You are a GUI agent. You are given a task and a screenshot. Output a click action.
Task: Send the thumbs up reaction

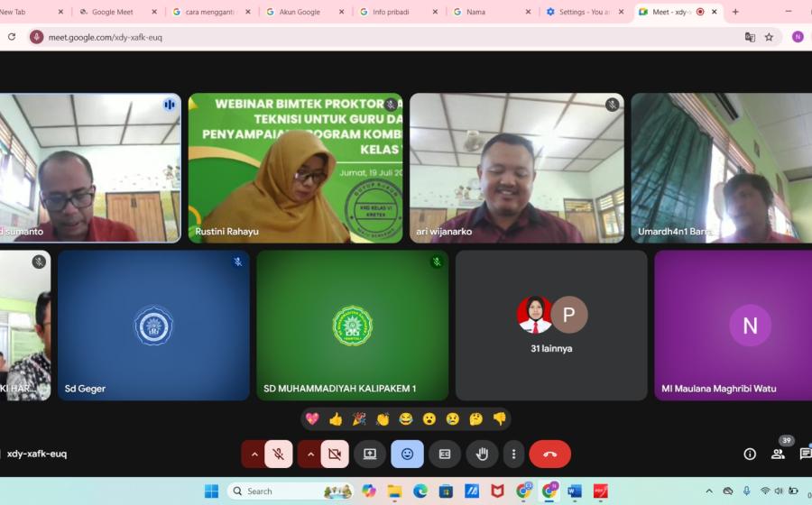[x=336, y=418]
